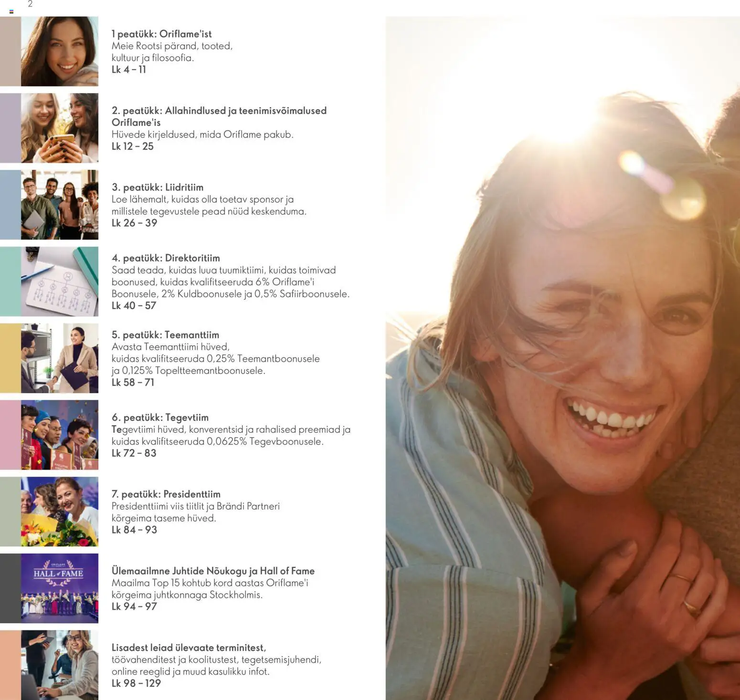Open chapter 2 Allahindlused ja teenimisvõimalused heading
Viewport: 740px width, 700px height.
pos(219,116)
